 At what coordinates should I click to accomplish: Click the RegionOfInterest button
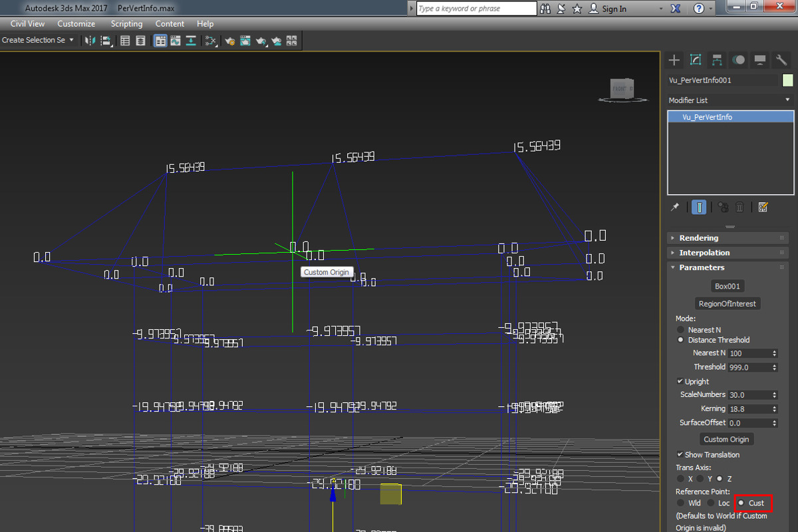pyautogui.click(x=728, y=304)
